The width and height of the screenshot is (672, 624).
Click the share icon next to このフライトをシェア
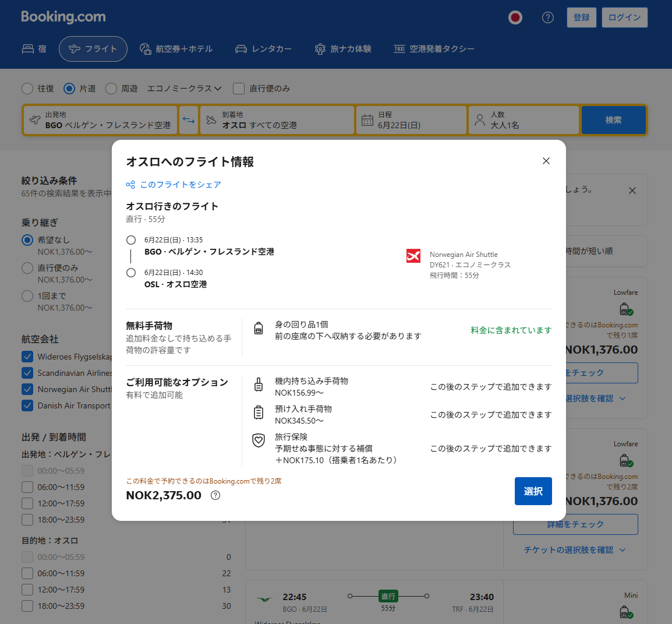pos(130,185)
